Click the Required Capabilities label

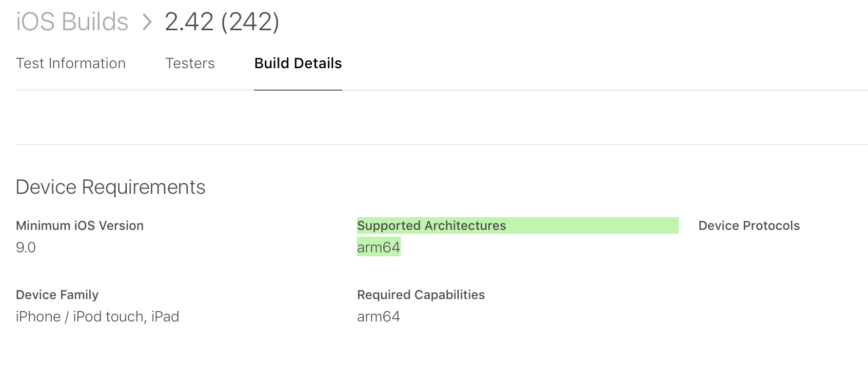(x=421, y=295)
